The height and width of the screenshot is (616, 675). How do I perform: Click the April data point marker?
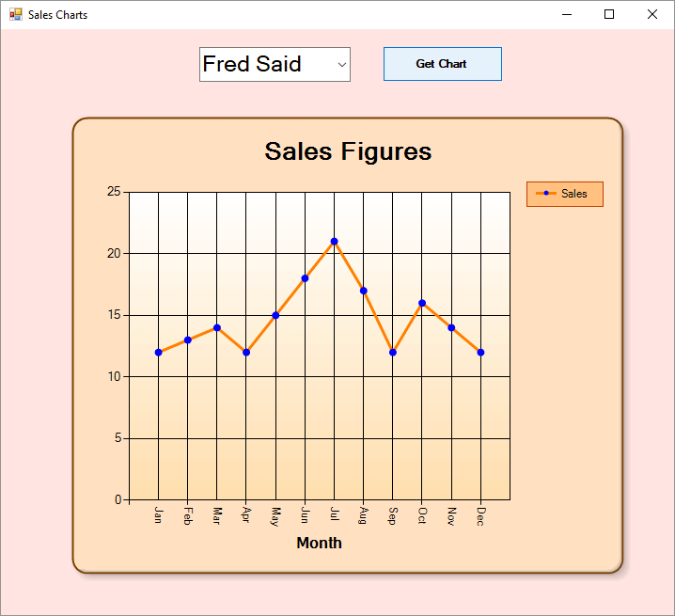[246, 353]
